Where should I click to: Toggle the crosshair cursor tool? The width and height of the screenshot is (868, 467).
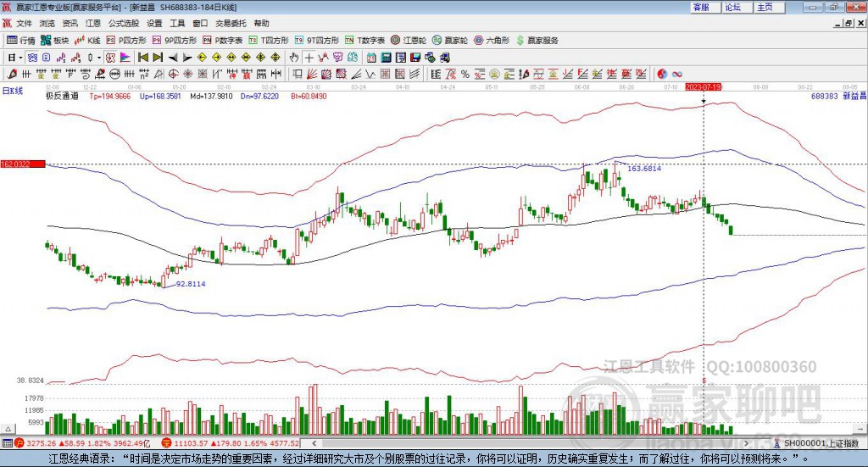(x=309, y=58)
